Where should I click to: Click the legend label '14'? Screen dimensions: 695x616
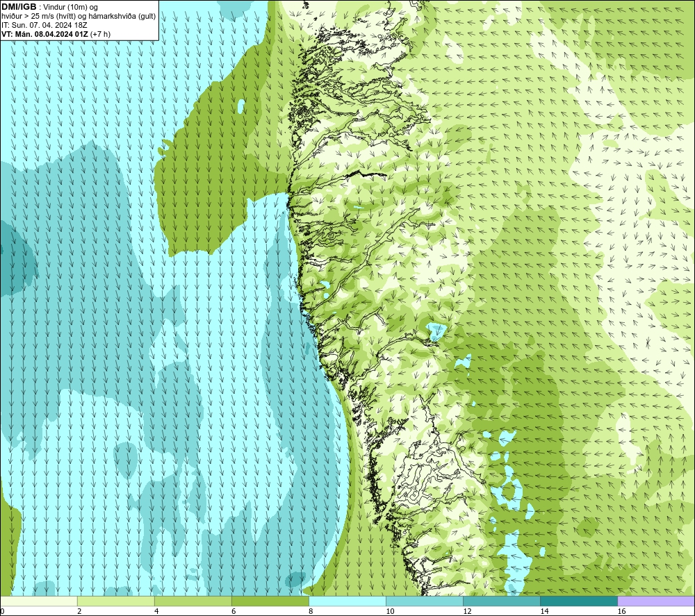point(544,611)
